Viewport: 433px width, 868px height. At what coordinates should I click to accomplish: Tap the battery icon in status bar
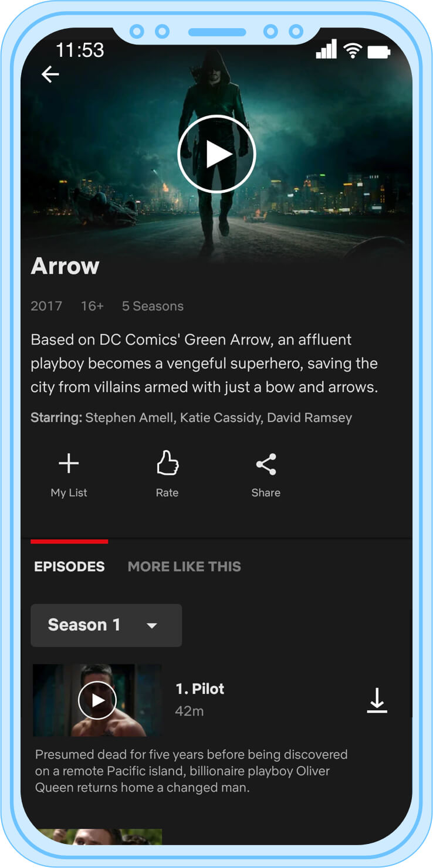[x=379, y=52]
